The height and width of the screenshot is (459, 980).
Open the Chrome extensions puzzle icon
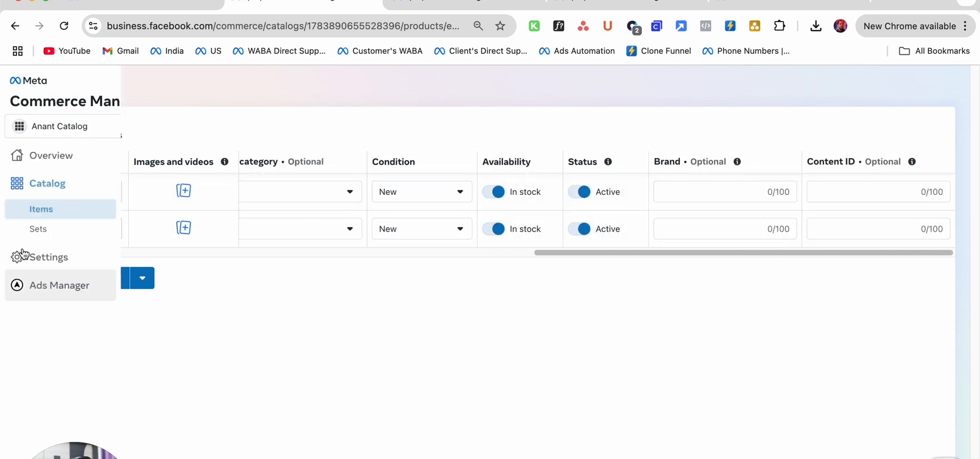[780, 26]
